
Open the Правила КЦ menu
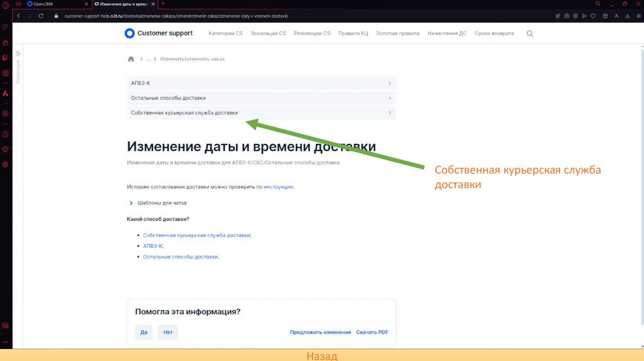point(353,33)
